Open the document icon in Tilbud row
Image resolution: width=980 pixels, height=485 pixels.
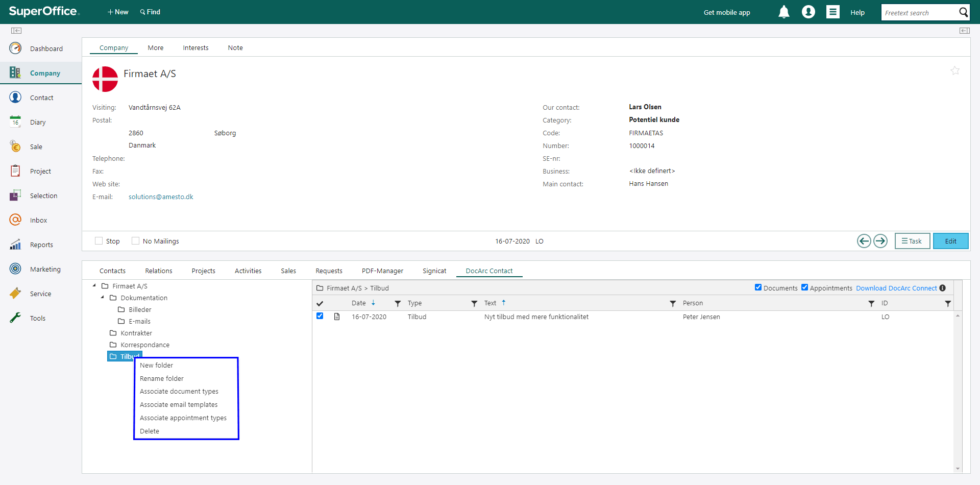(x=337, y=317)
